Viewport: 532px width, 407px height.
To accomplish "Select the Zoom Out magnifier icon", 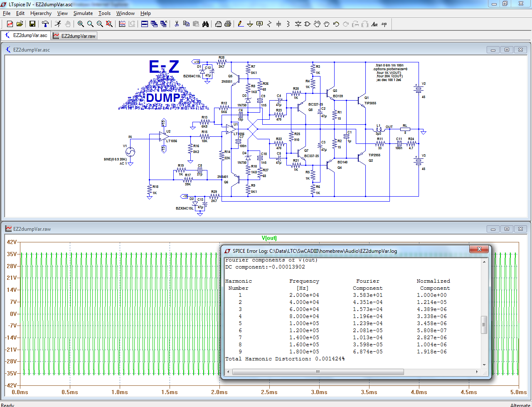I will pos(100,24).
